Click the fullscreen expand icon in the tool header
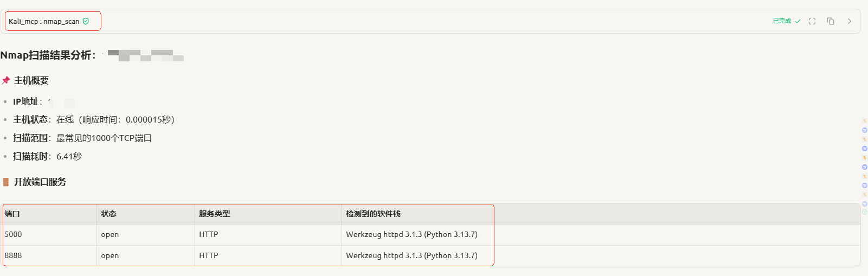The height and width of the screenshot is (276, 868). pyautogui.click(x=812, y=21)
